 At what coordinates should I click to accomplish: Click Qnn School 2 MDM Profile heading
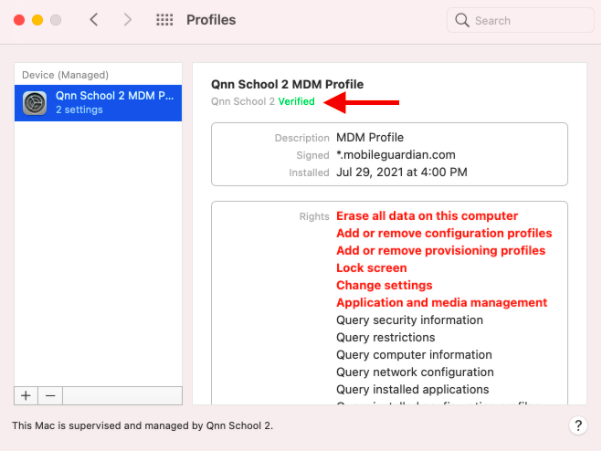[x=287, y=84]
